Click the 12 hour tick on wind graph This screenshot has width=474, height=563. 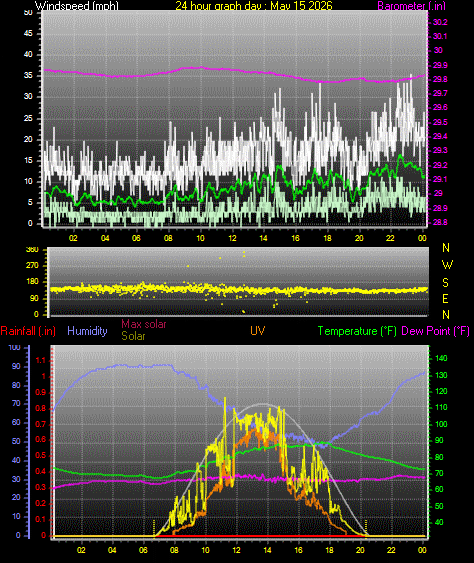pos(232,238)
